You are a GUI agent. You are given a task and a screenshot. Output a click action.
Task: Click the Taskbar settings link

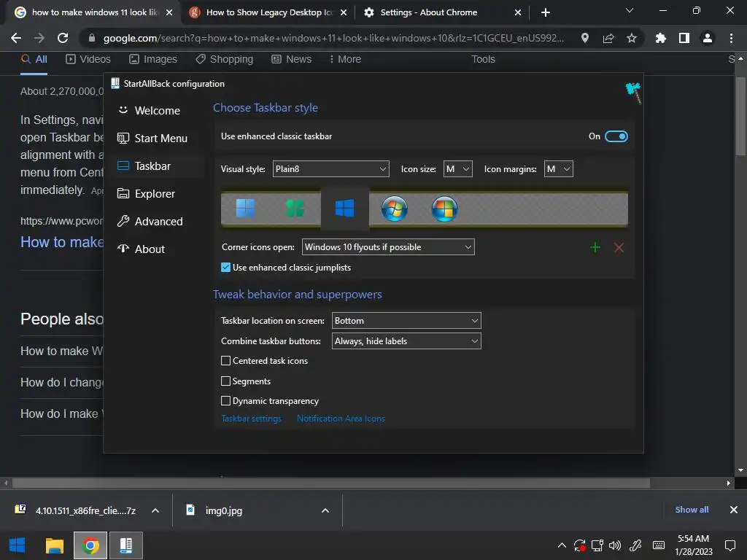(x=251, y=419)
